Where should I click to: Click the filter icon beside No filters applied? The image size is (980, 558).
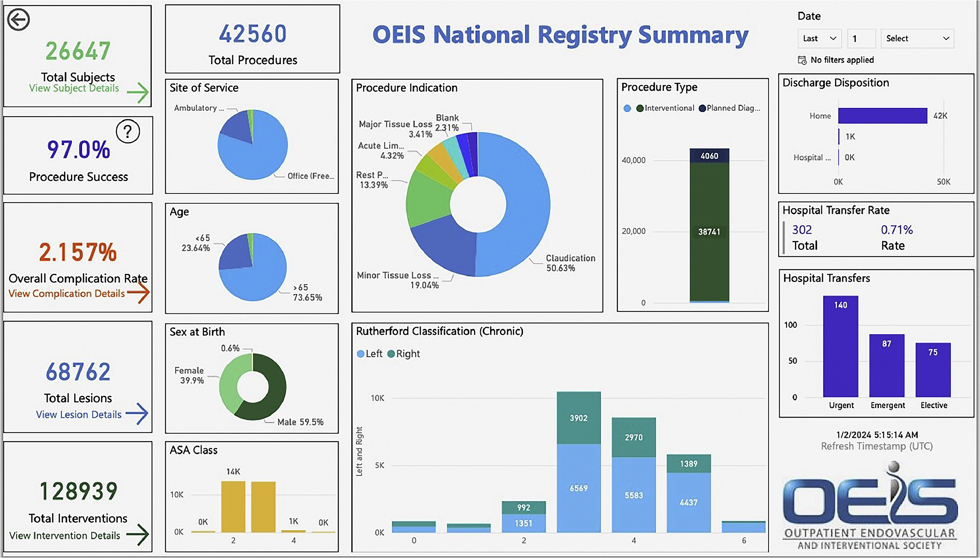tap(802, 60)
